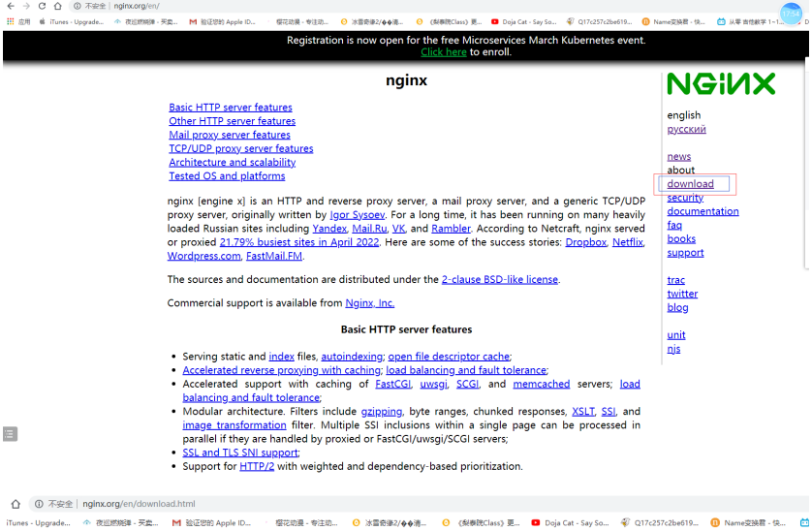Open the unit sidebar link

coord(675,335)
